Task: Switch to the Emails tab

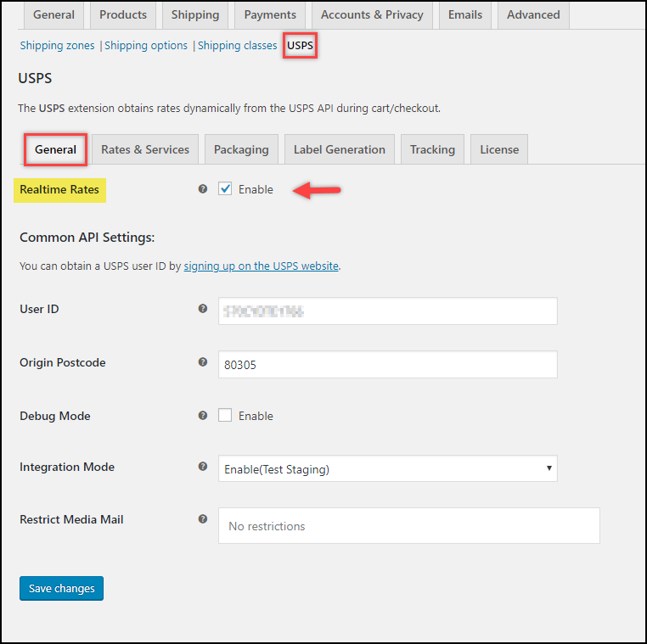Action: pyautogui.click(x=465, y=14)
